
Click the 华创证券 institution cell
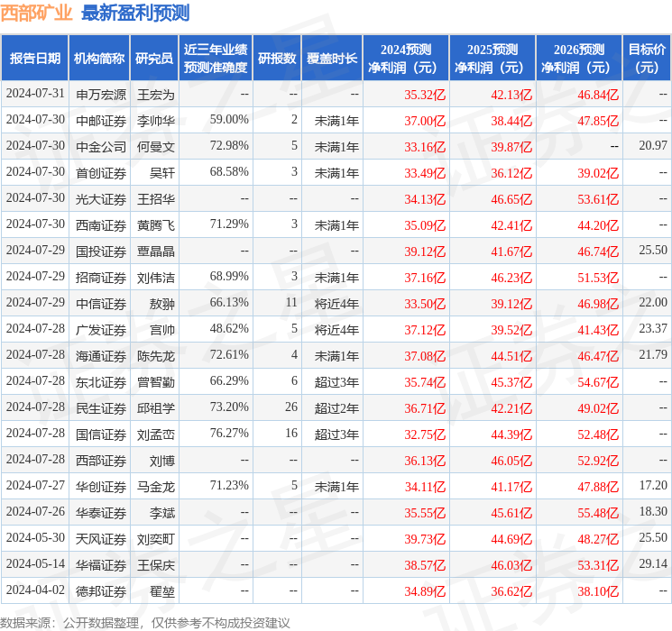101,487
